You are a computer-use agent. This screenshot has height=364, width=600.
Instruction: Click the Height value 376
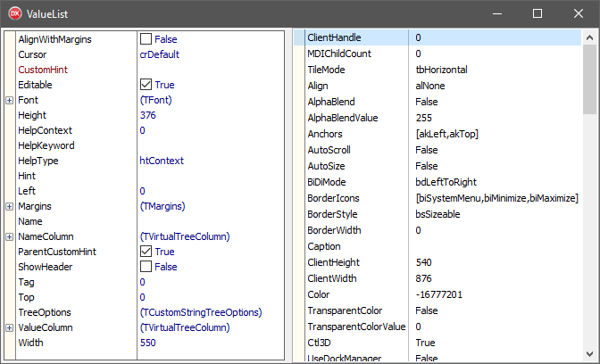[x=148, y=115]
